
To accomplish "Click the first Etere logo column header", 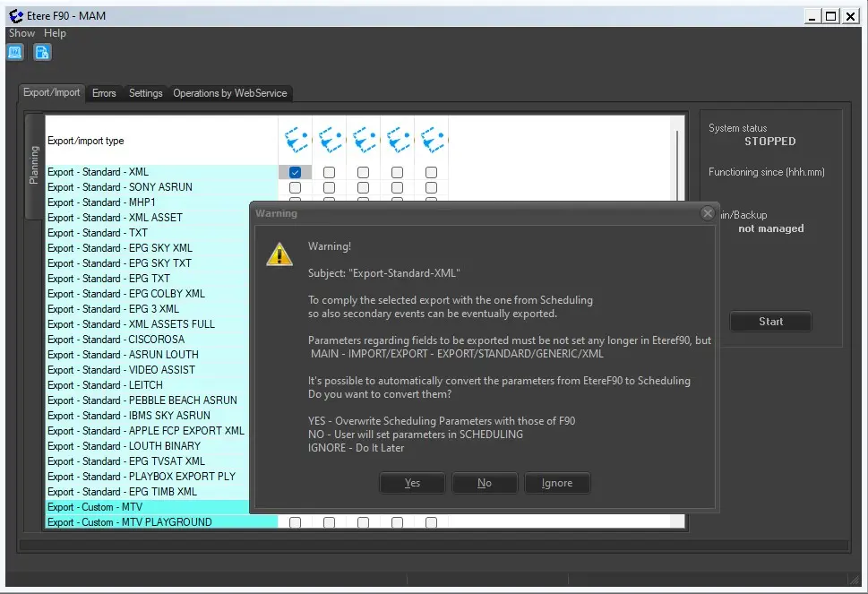I will coord(295,140).
